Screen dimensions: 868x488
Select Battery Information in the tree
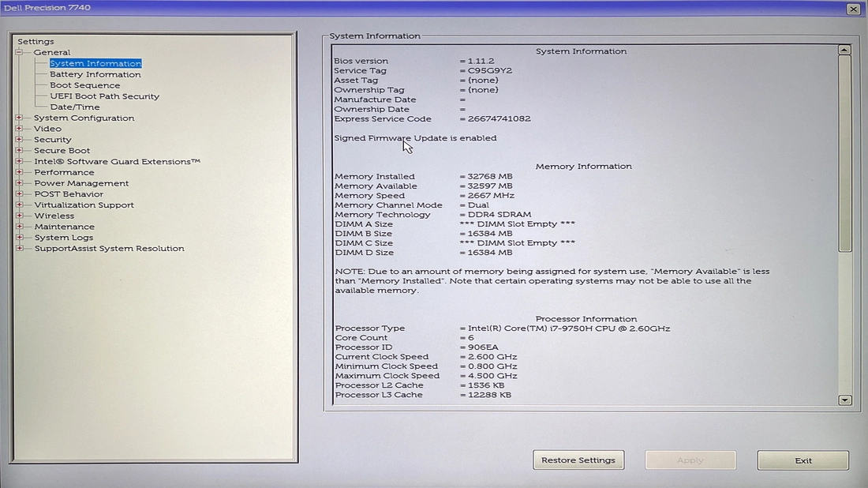click(x=95, y=74)
